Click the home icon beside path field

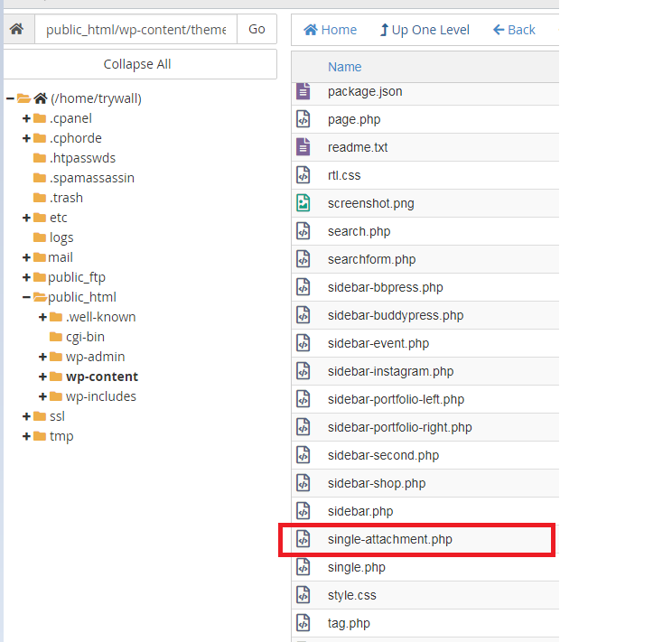tap(16, 30)
